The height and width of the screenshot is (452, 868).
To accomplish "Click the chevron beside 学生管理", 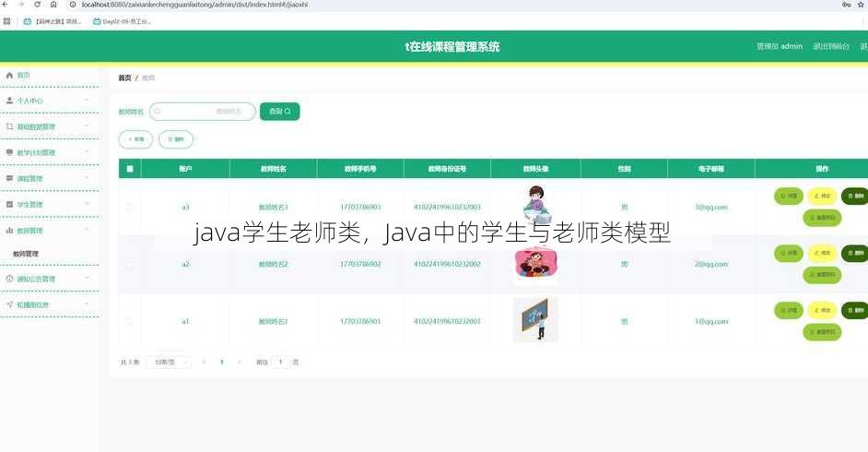I will [x=87, y=204].
